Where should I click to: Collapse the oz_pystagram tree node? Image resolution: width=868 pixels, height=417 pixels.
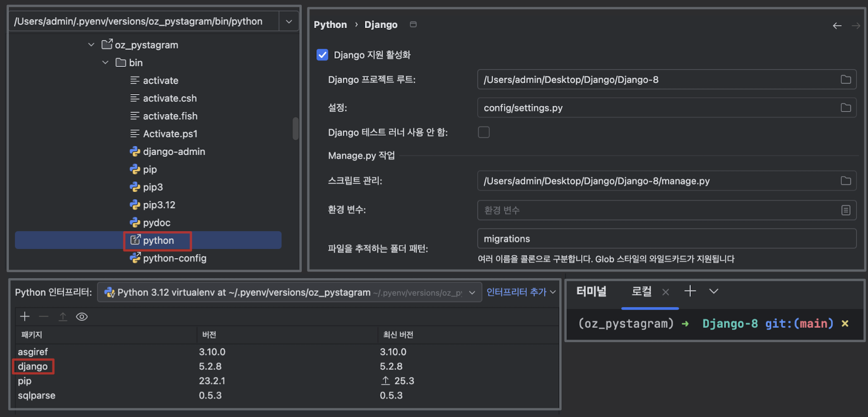[x=91, y=44]
